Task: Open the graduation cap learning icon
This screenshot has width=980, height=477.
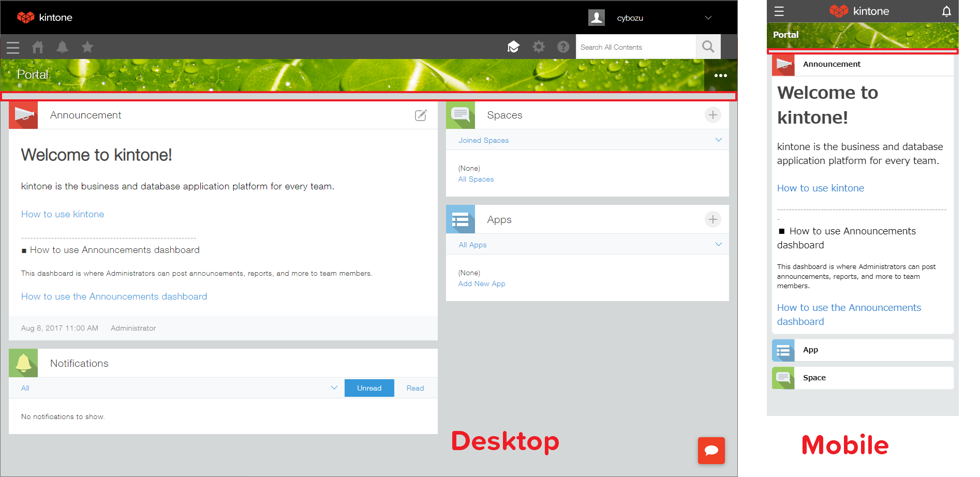Action: coord(513,47)
